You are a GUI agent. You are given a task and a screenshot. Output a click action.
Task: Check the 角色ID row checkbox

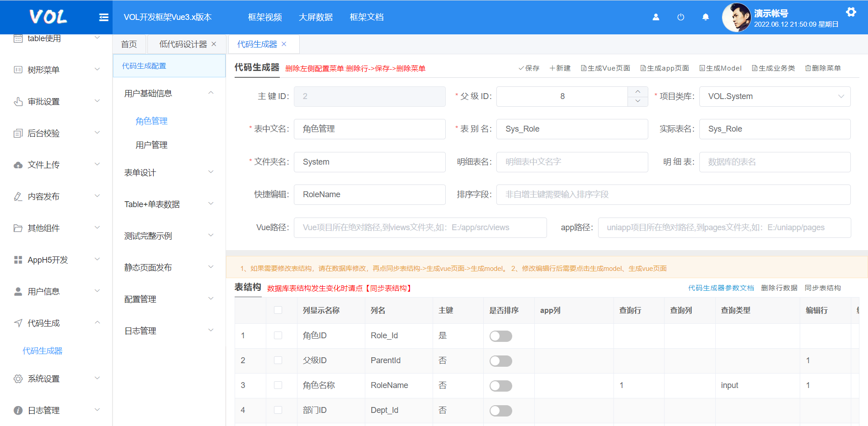pos(278,336)
